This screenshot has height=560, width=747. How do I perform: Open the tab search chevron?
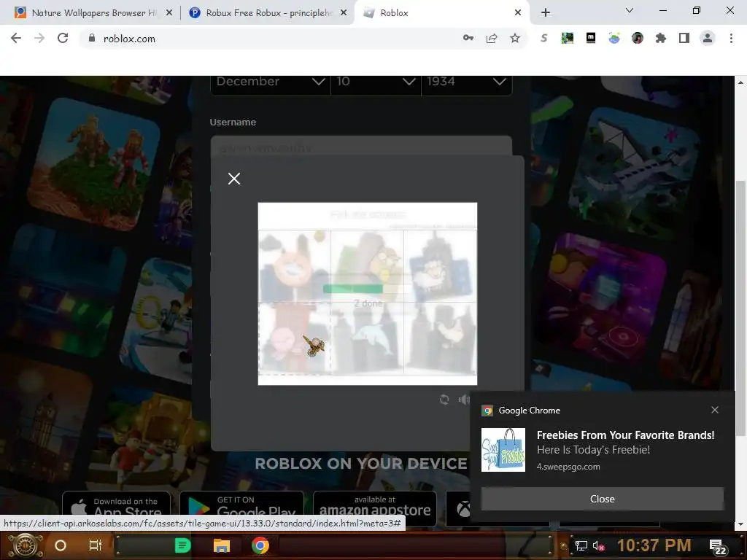pos(630,10)
